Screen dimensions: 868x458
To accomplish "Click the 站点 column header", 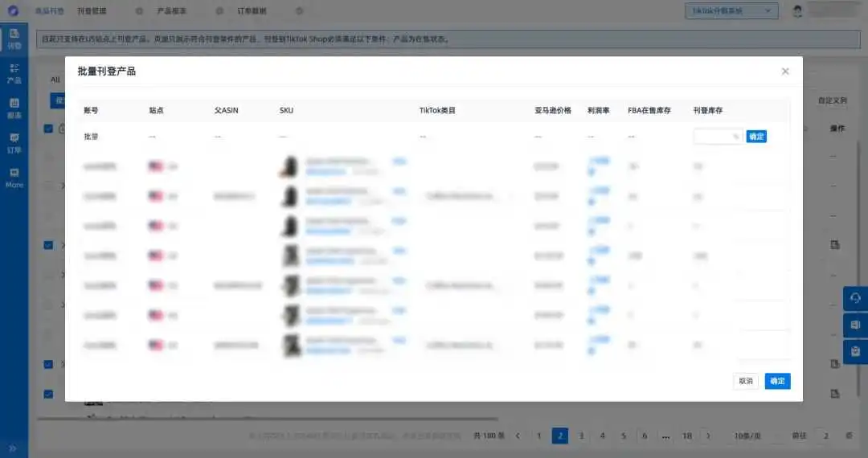I will 156,111.
